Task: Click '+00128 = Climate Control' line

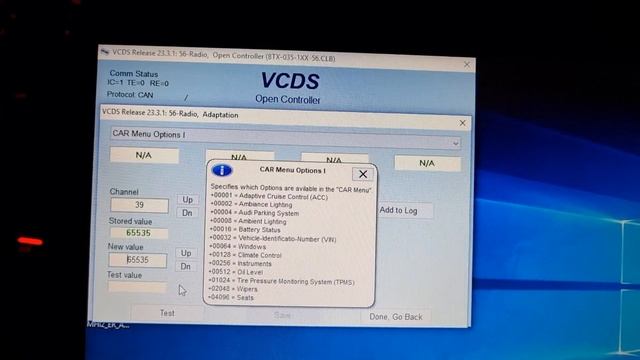Action: click(245, 255)
